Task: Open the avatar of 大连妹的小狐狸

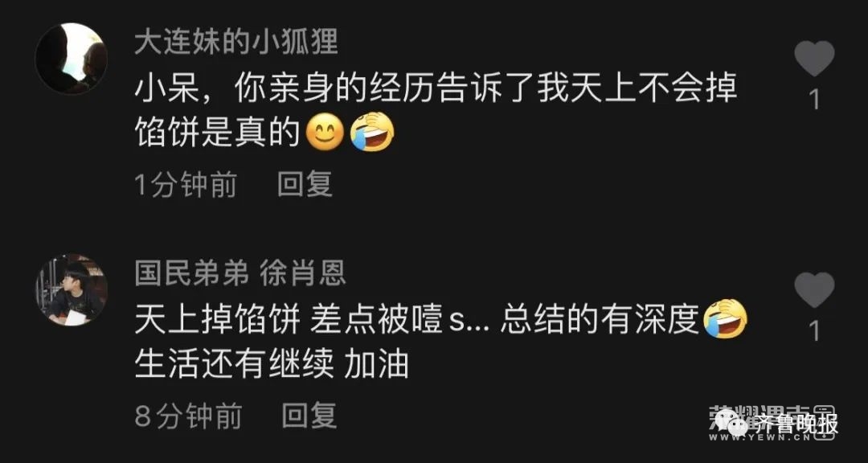Action: 72,59
